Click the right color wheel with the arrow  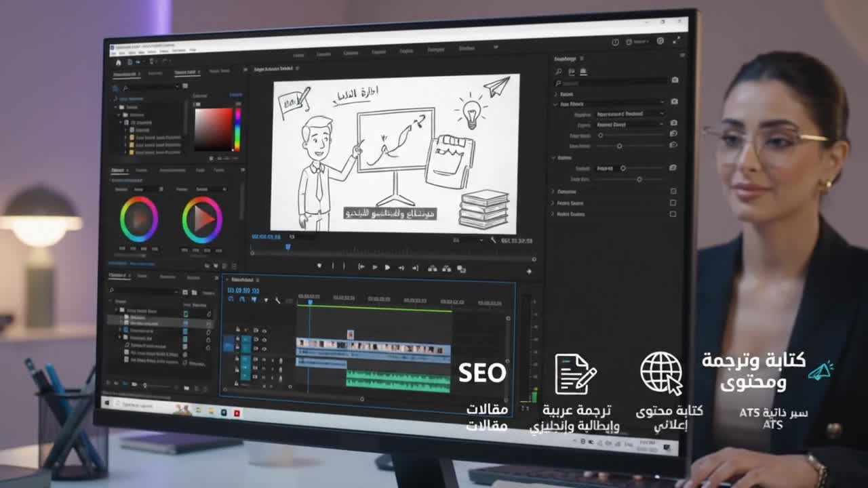click(202, 220)
